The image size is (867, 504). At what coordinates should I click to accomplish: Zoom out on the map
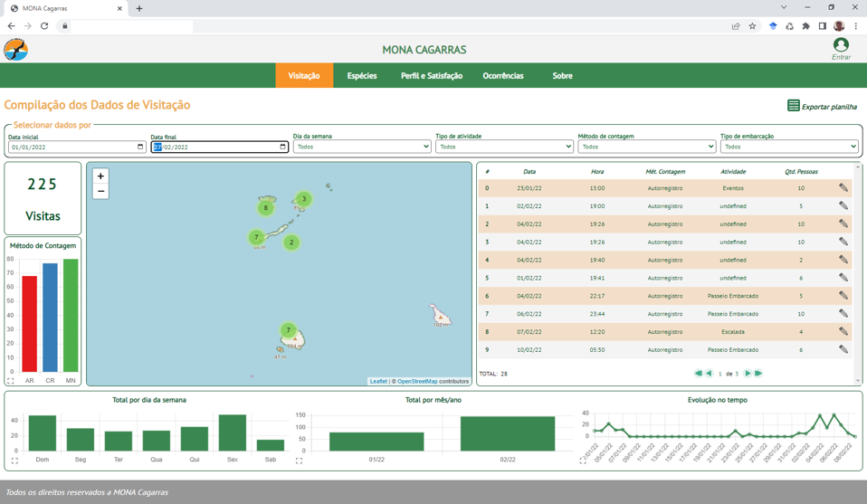coord(100,192)
